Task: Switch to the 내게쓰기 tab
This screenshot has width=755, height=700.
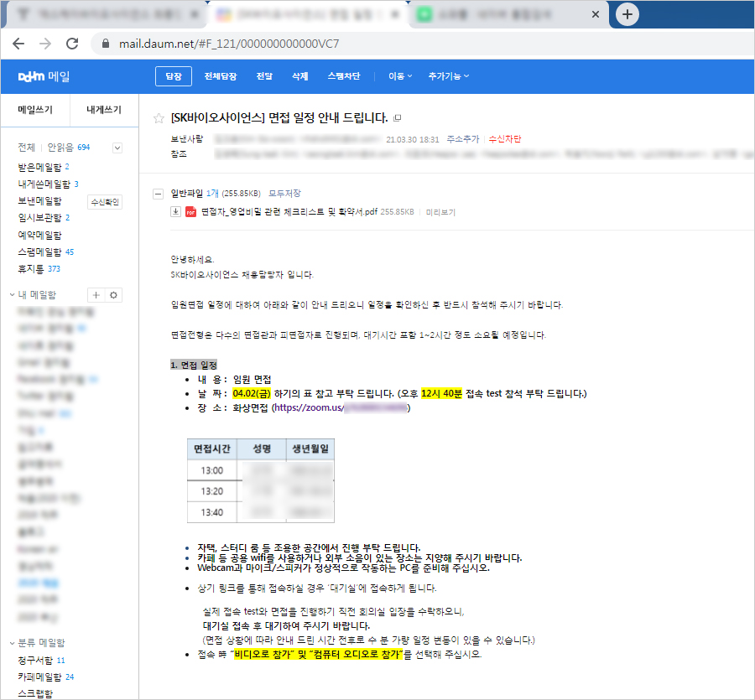Action: pos(104,110)
